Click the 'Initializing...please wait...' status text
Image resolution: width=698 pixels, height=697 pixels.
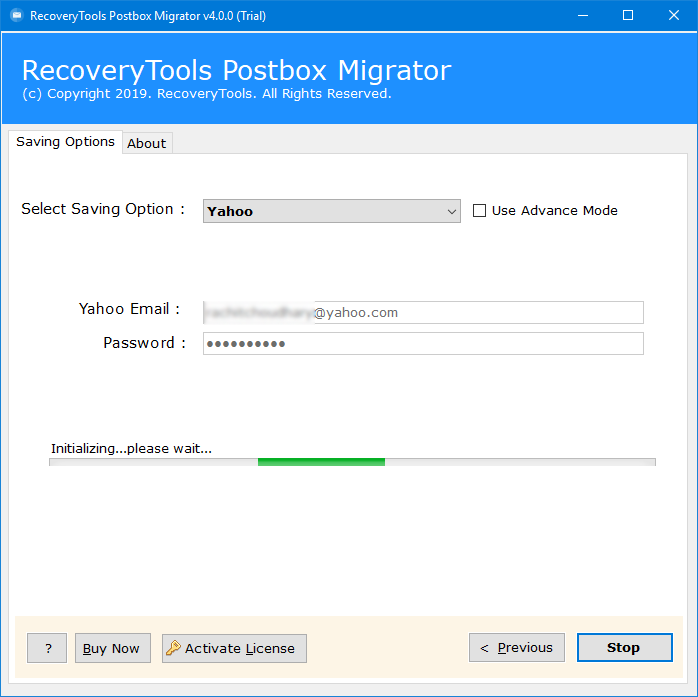[x=131, y=448]
